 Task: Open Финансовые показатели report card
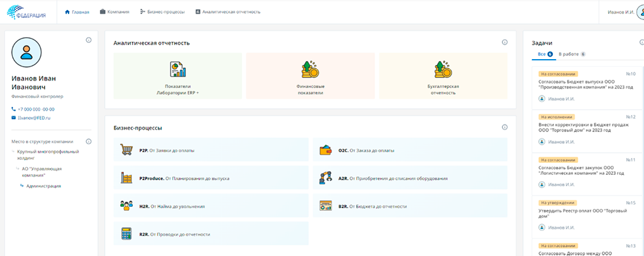tap(311, 75)
